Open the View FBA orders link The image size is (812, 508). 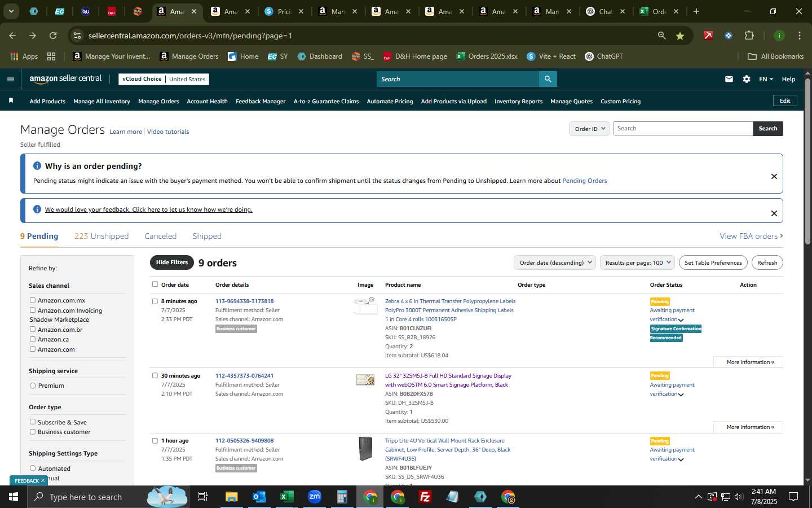[751, 236]
